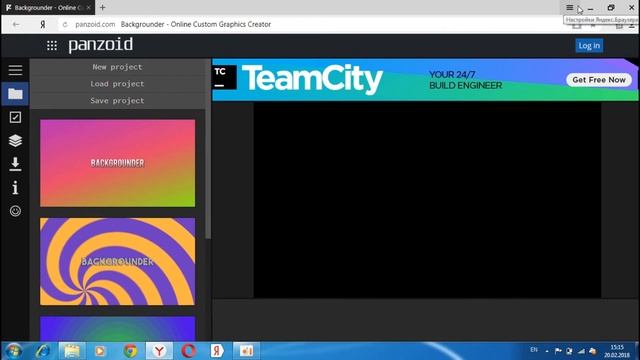Open the Info icon in sidebar
Screen dimensions: 640x360
tap(15, 188)
